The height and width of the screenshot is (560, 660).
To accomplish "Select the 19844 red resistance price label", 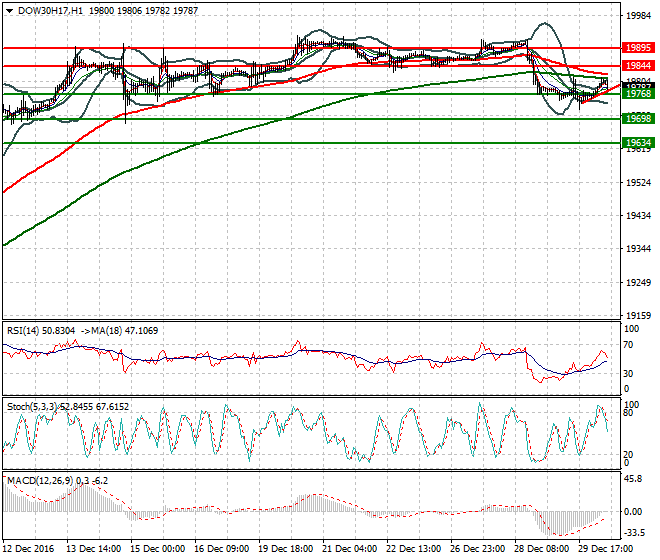I will point(638,65).
